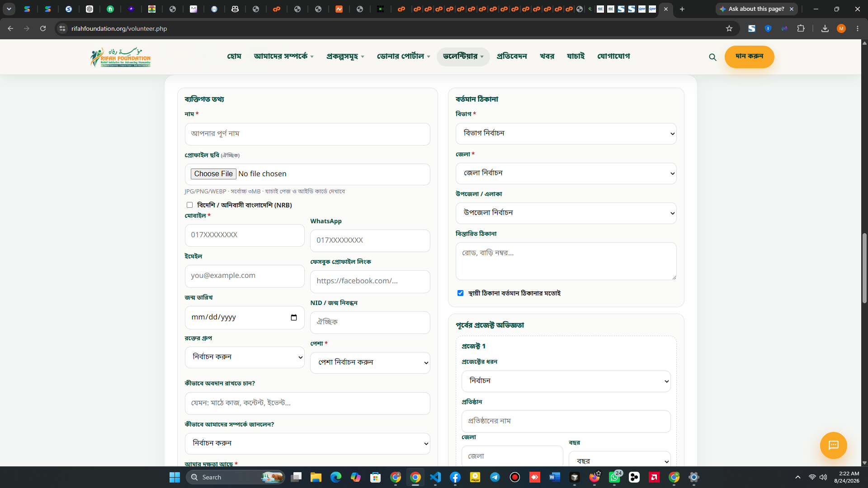Open the floating chat bubble button
Image resolution: width=868 pixels, height=488 pixels.
[833, 446]
